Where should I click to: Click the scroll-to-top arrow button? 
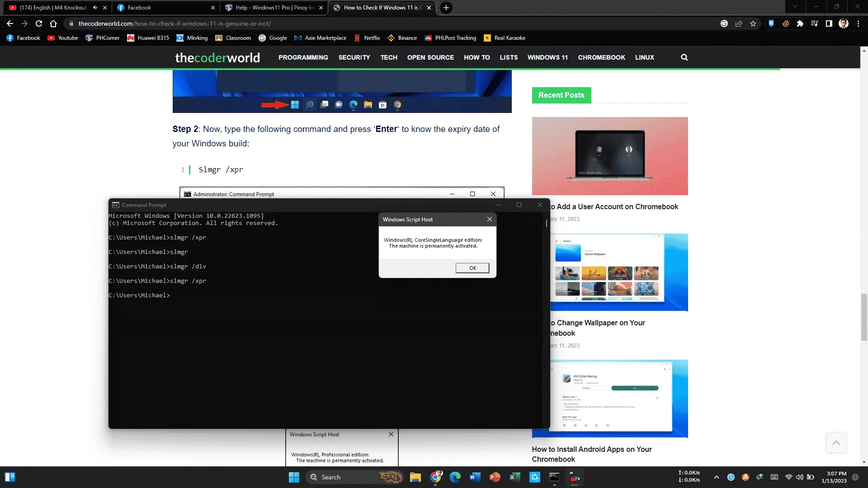coord(836,442)
